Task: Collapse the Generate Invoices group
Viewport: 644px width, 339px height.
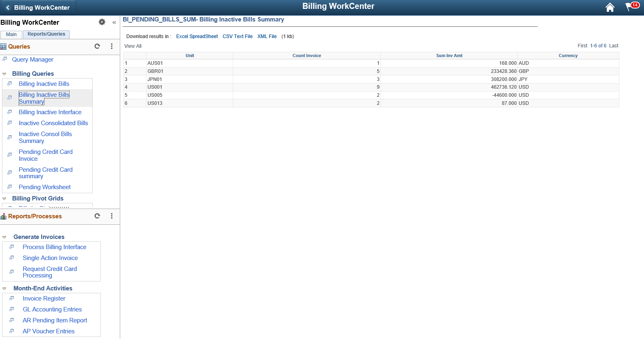Action: point(4,237)
